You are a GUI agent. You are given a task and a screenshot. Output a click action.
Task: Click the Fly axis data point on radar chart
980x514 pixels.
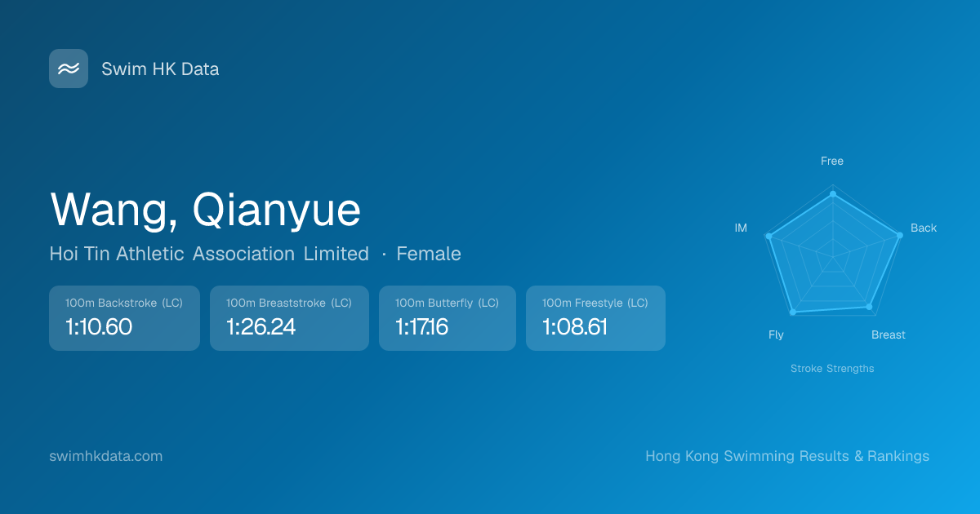792,312
